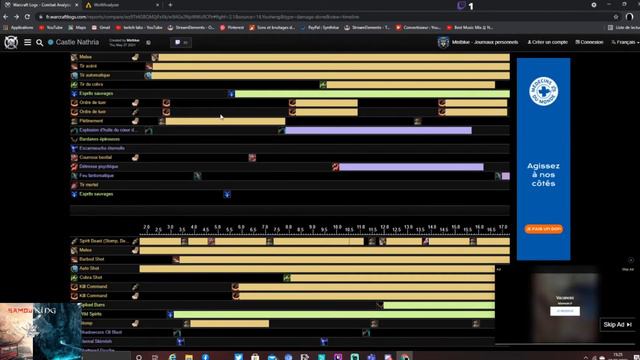Viewport: 640px width, 360px height.
Task: Switch to the WoWAnalyzer browser tab
Action: [122, 5]
